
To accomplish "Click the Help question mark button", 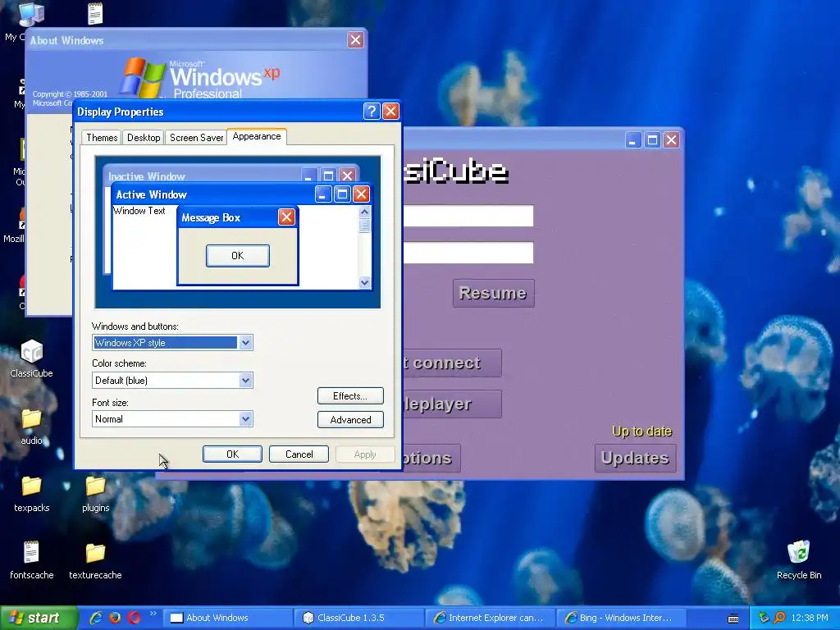I will click(372, 112).
